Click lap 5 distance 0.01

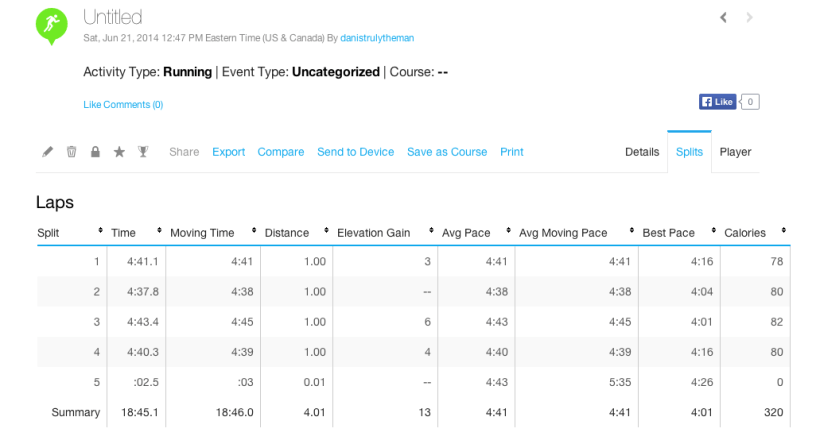click(x=314, y=382)
